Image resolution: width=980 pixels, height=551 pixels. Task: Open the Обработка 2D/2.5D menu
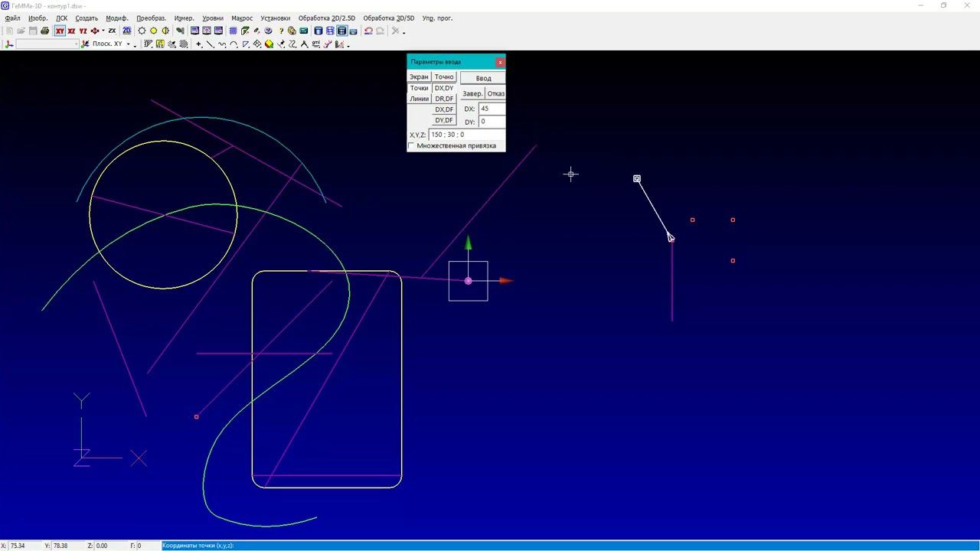tap(326, 18)
